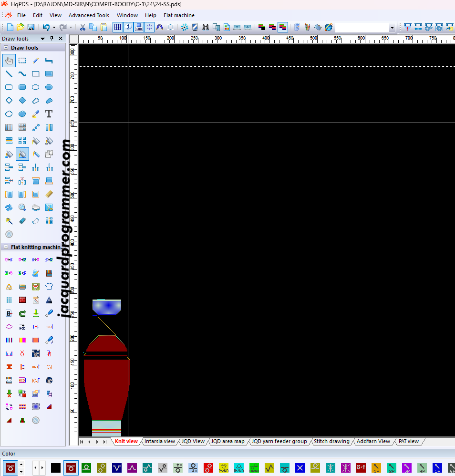Image resolution: width=455 pixels, height=476 pixels.
Task: Switch to the Intarsia view tab
Action: tap(159, 441)
